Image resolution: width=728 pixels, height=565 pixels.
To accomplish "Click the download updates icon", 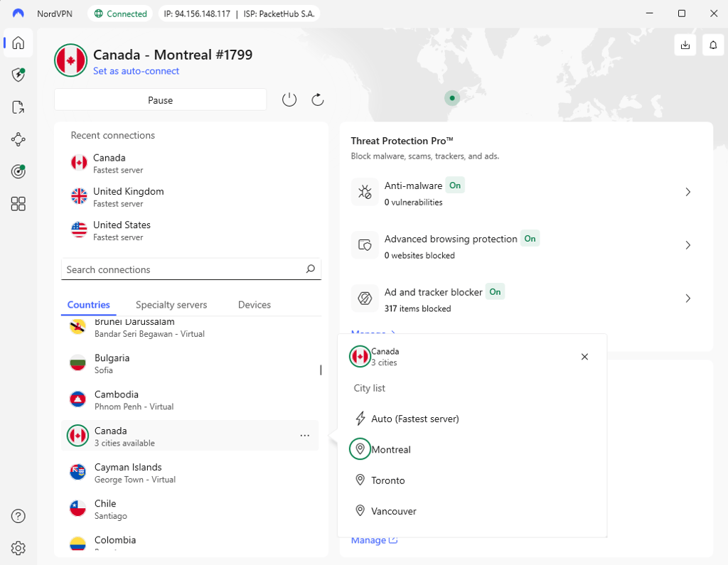I will 685,45.
